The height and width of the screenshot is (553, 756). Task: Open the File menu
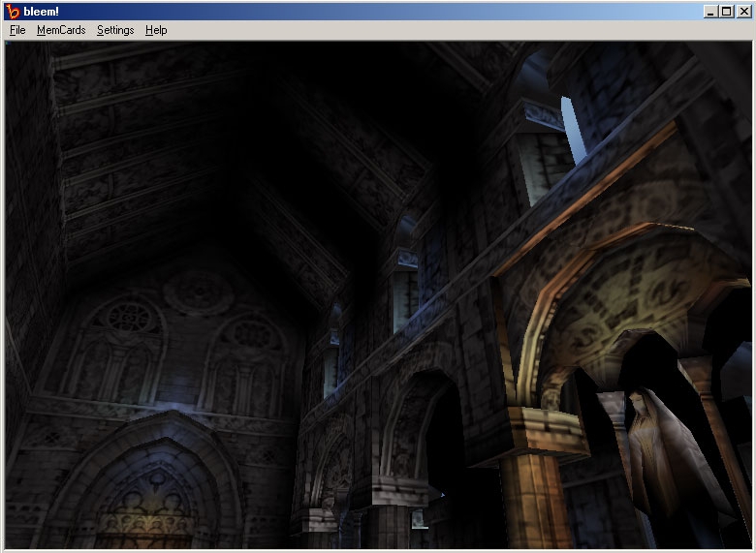click(x=17, y=30)
